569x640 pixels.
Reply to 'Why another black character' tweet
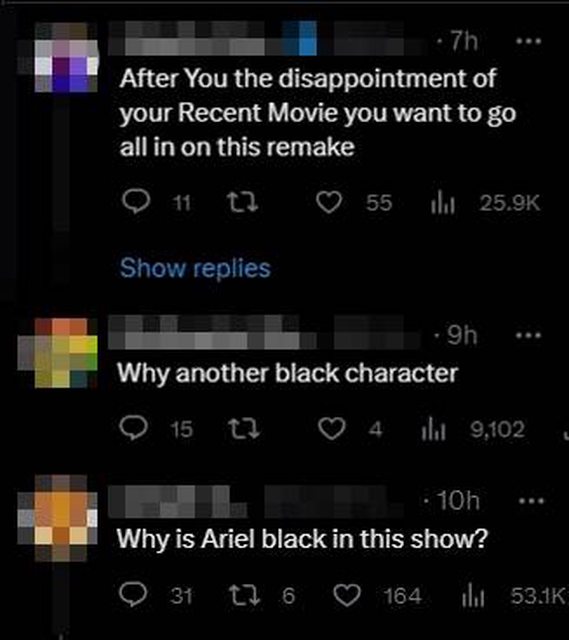point(133,429)
